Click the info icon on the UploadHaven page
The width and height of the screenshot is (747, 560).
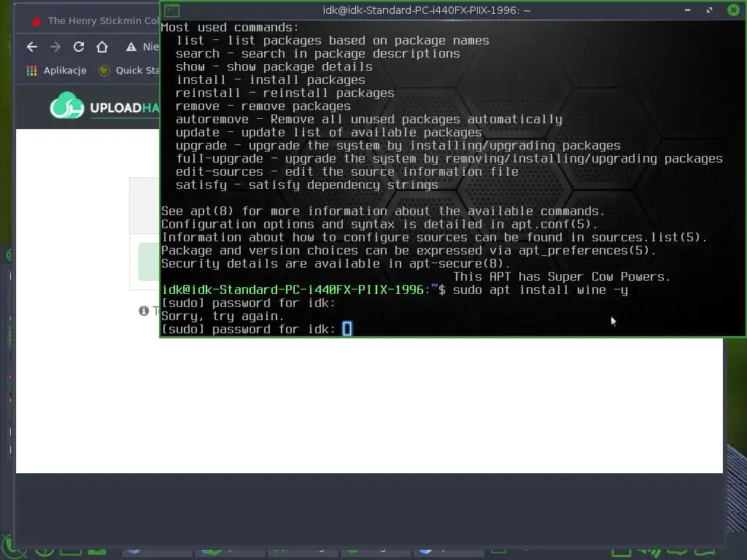pyautogui.click(x=144, y=311)
